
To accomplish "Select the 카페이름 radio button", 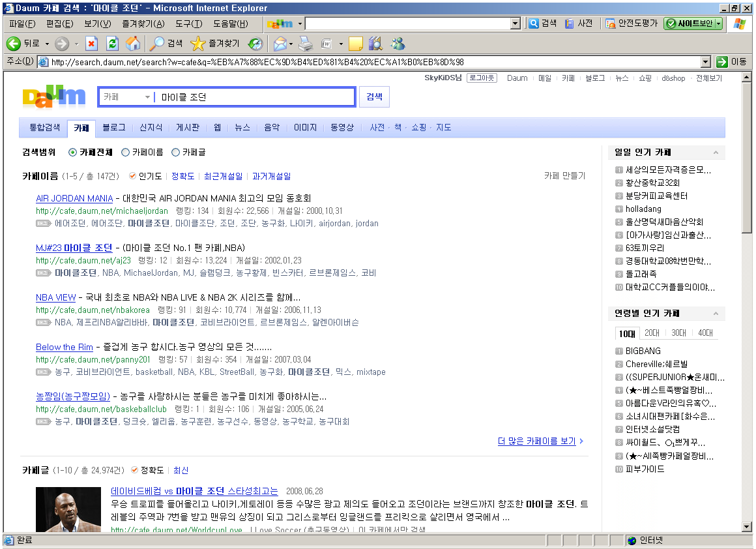I will pos(125,153).
